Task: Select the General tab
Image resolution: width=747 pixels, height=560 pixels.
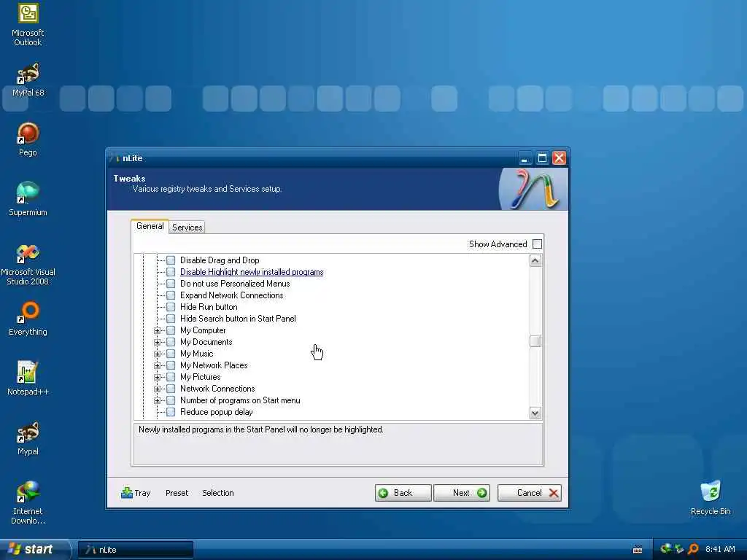Action: pyautogui.click(x=150, y=226)
